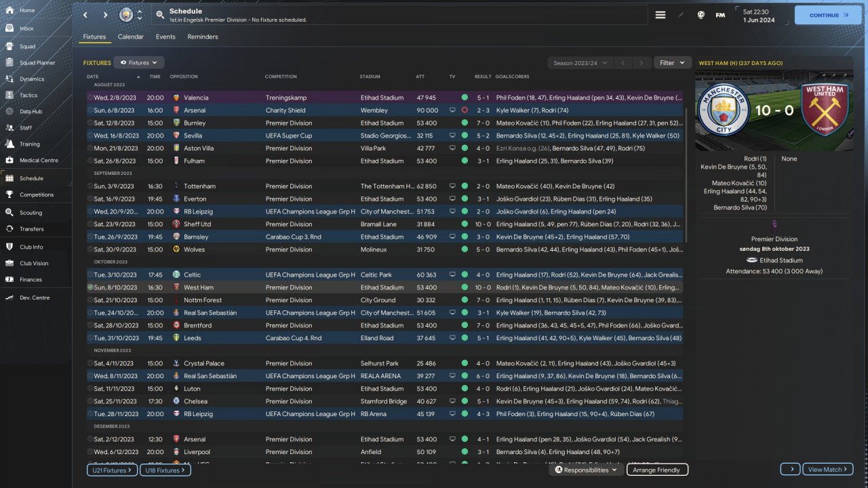The image size is (868, 488).
Task: Open Transfers in the sidebar
Action: click(x=32, y=229)
